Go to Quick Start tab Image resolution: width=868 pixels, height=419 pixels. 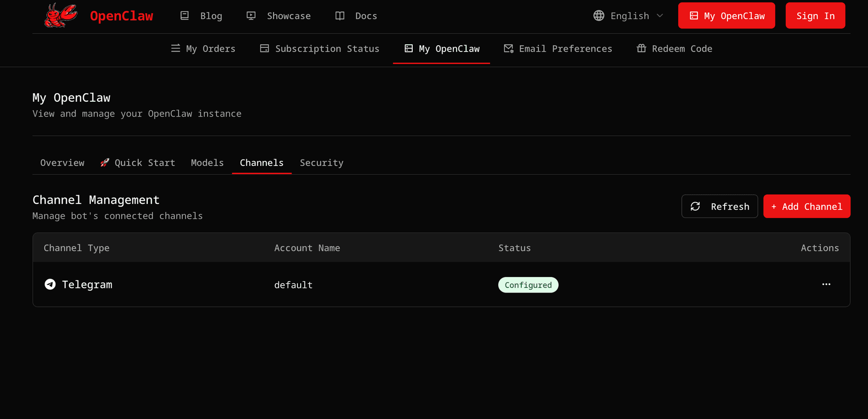pos(138,163)
